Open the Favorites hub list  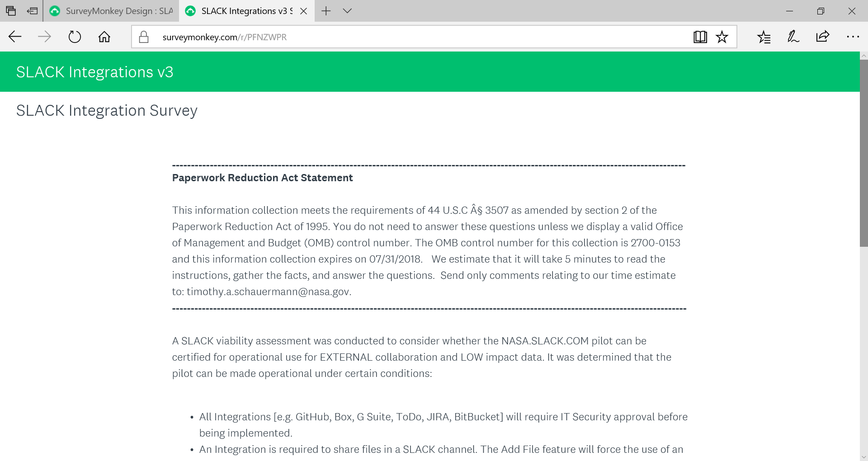click(764, 37)
